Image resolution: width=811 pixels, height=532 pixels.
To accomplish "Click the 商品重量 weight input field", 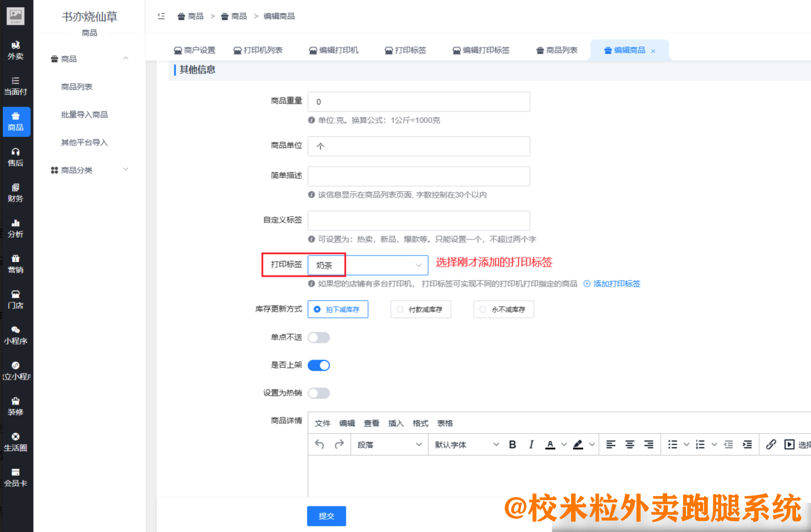I will (418, 101).
